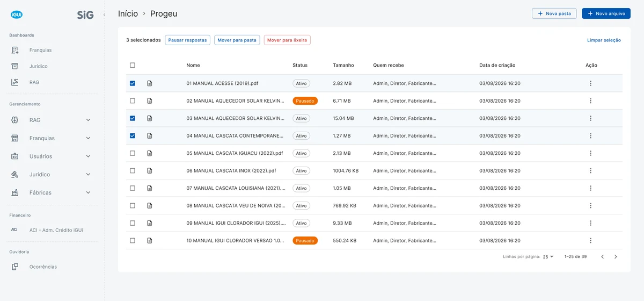Click the Limpar seleção link
The height and width of the screenshot is (301, 644).
pyautogui.click(x=604, y=40)
